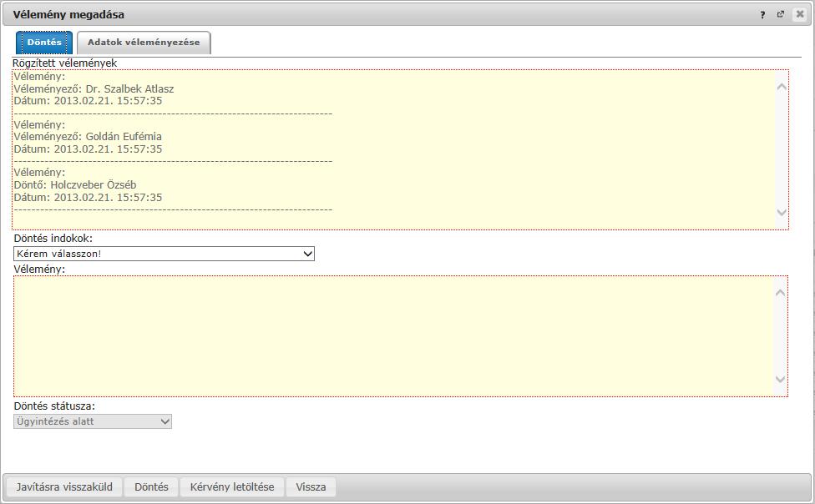Go back with the Vissza button
Screen dimensions: 815x504
point(311,487)
